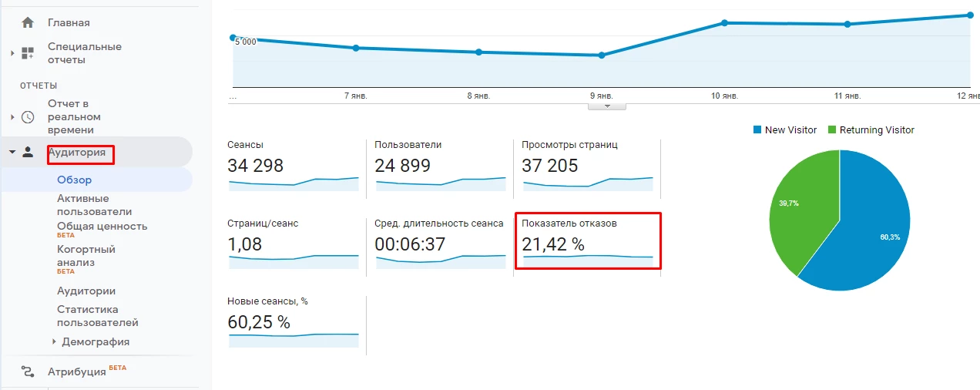The image size is (980, 390).
Task: Open Специальные отчеты menu item
Action: [85, 52]
